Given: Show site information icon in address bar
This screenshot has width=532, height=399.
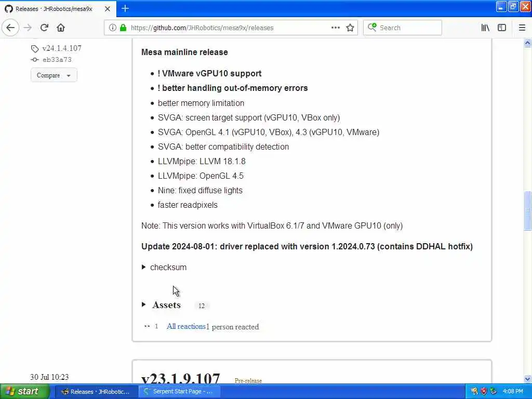Looking at the screenshot, I should [x=113, y=28].
